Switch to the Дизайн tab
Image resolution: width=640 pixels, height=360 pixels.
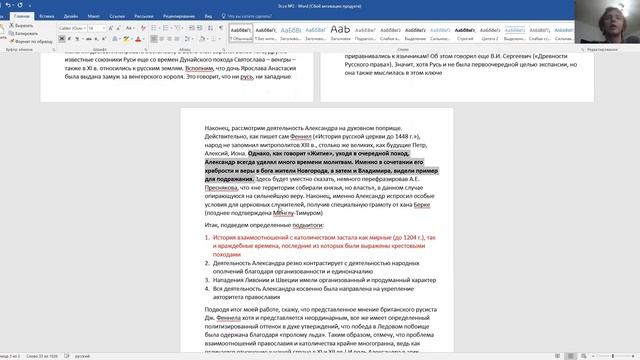pos(71,16)
